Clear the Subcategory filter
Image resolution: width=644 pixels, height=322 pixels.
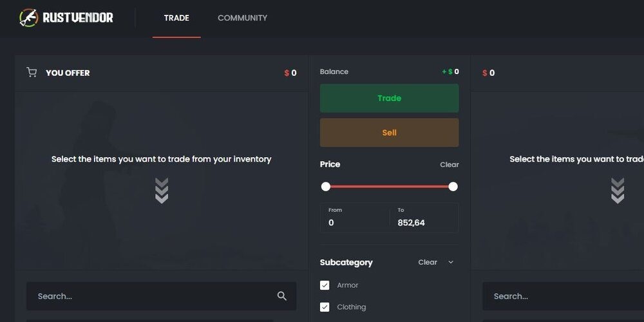pos(428,262)
